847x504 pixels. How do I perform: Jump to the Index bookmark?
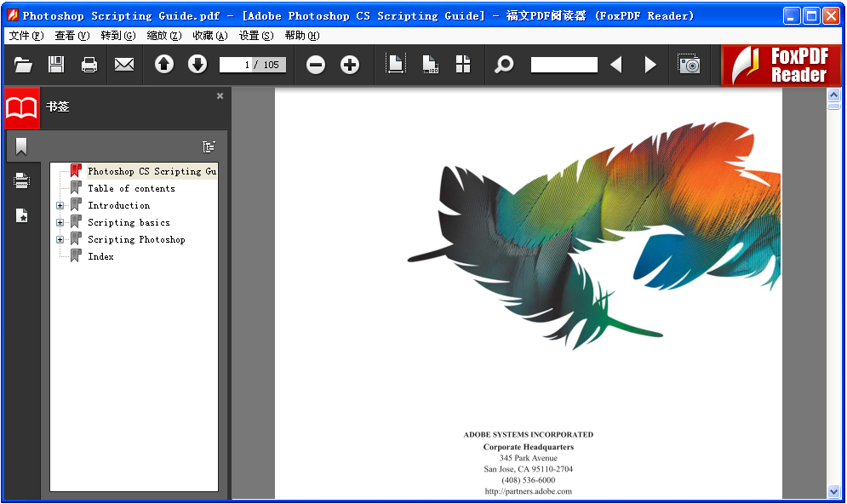click(x=100, y=256)
